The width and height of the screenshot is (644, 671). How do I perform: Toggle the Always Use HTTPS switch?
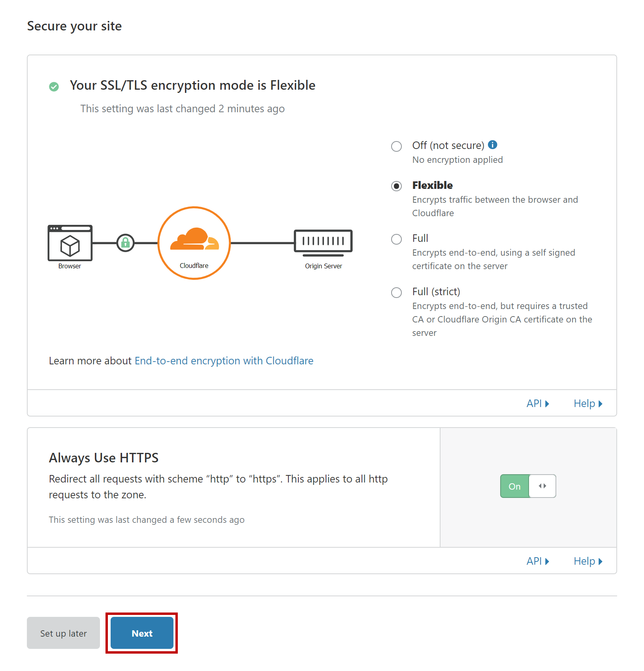coord(528,486)
